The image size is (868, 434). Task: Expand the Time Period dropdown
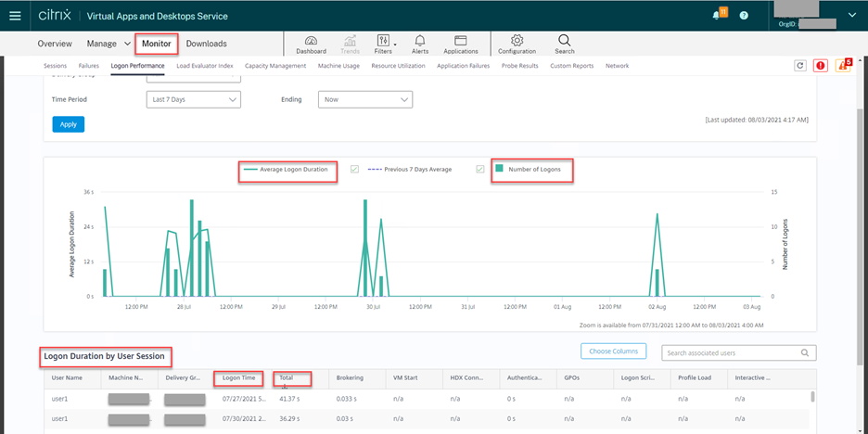(193, 99)
